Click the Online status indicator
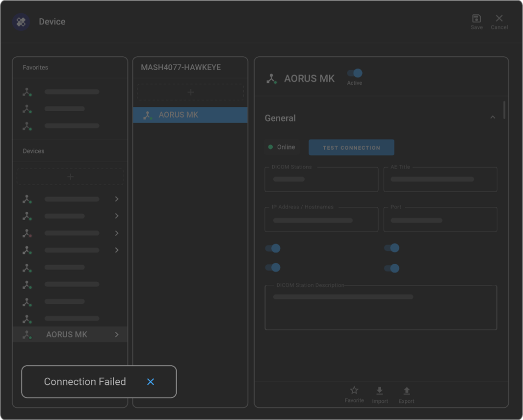The height and width of the screenshot is (420, 523). [282, 147]
